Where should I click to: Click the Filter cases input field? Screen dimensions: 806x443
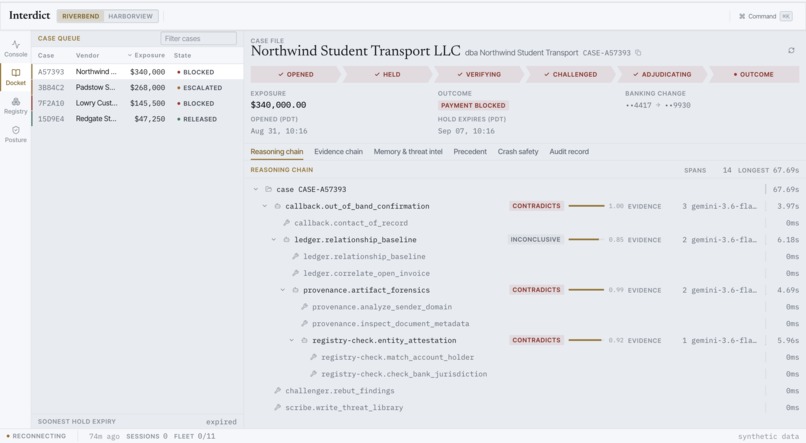pyautogui.click(x=198, y=39)
